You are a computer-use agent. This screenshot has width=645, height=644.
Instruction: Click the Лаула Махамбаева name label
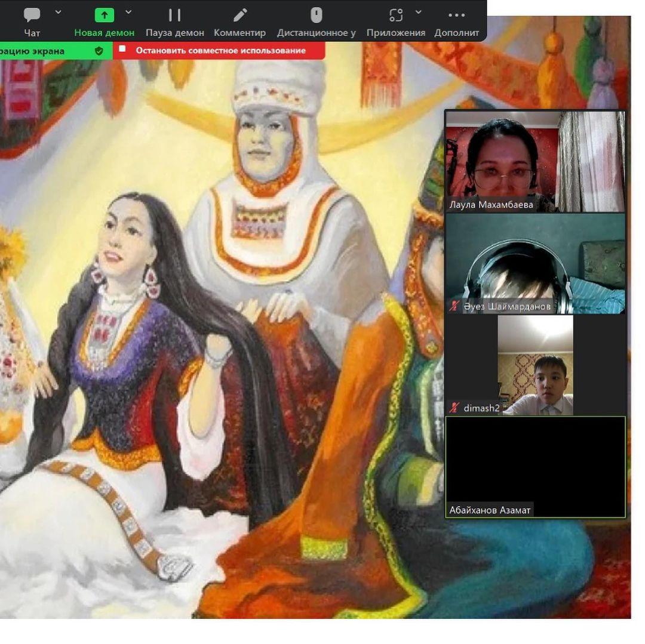coord(491,205)
